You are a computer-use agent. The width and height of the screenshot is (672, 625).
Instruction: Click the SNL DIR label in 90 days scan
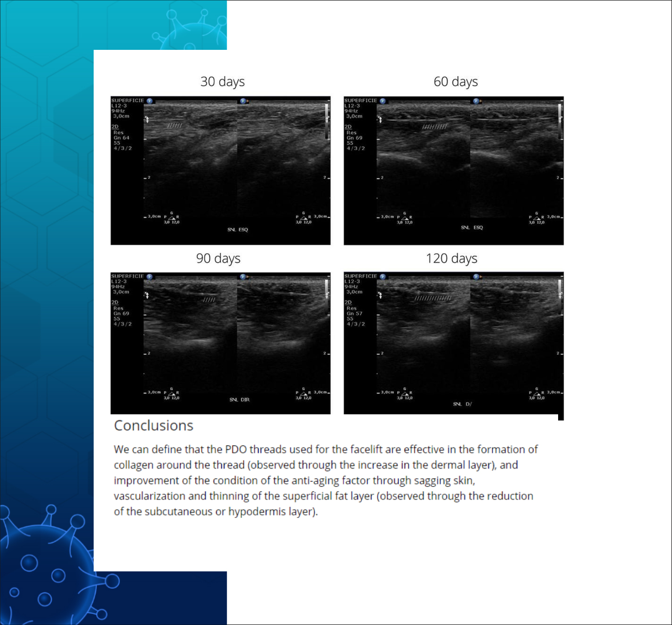(240, 400)
